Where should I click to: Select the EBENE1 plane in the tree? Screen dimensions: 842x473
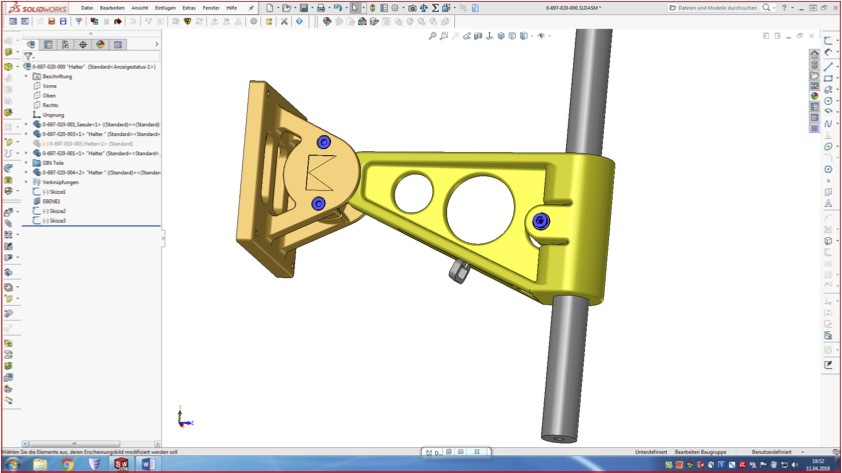coord(51,201)
